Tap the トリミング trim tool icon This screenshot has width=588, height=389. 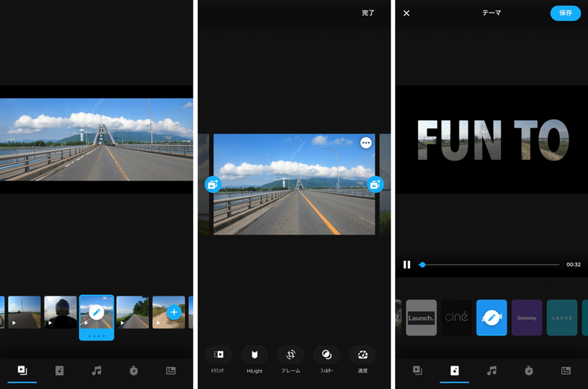click(218, 354)
